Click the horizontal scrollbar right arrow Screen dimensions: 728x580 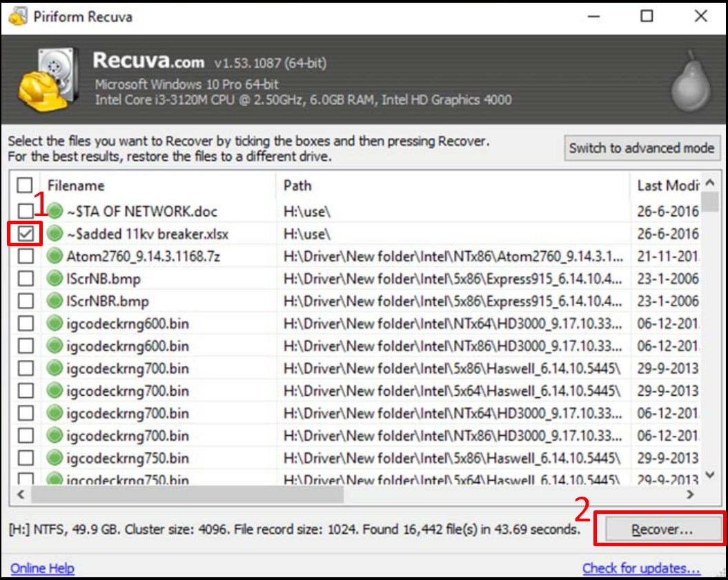pyautogui.click(x=691, y=494)
